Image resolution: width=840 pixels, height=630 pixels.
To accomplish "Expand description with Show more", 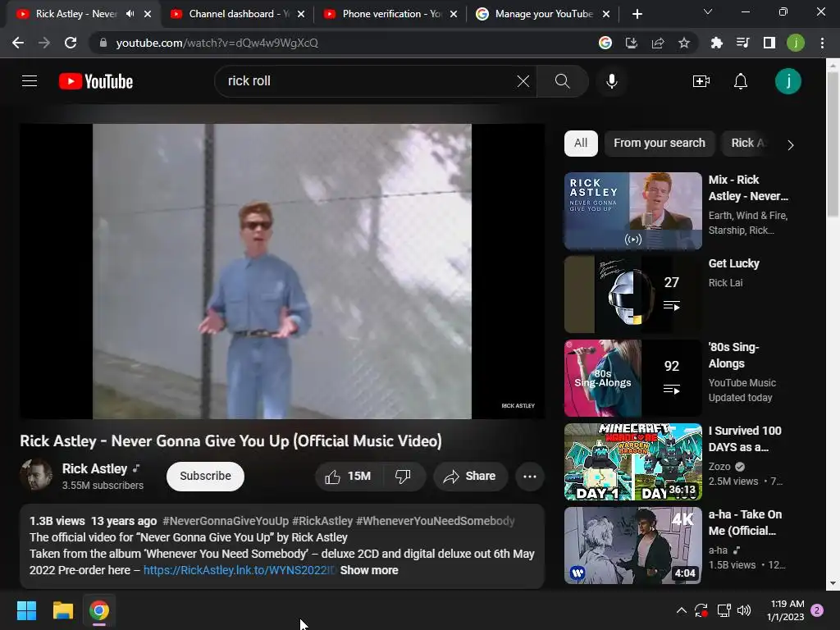I will coord(369,570).
